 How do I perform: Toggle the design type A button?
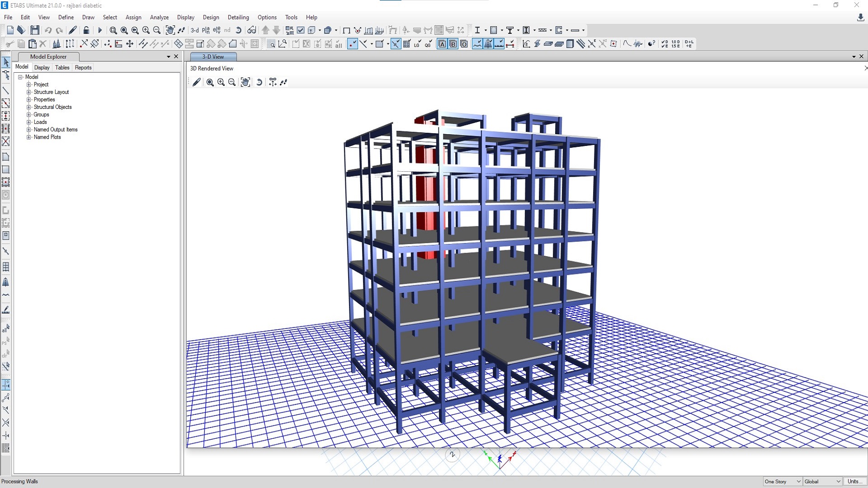pos(442,44)
